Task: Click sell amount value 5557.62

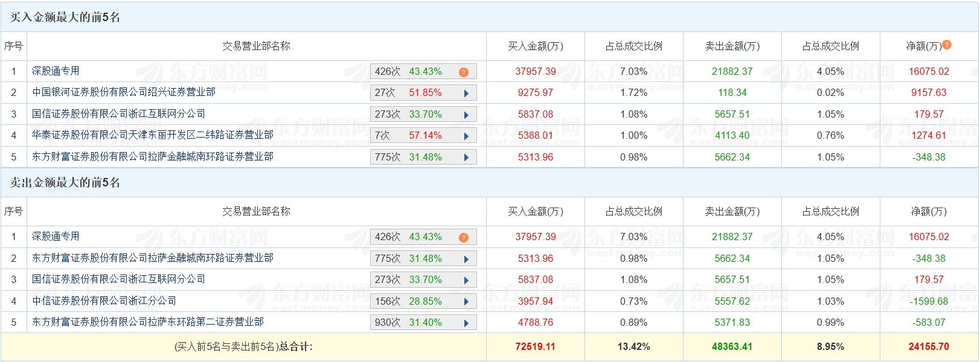Action: [732, 301]
